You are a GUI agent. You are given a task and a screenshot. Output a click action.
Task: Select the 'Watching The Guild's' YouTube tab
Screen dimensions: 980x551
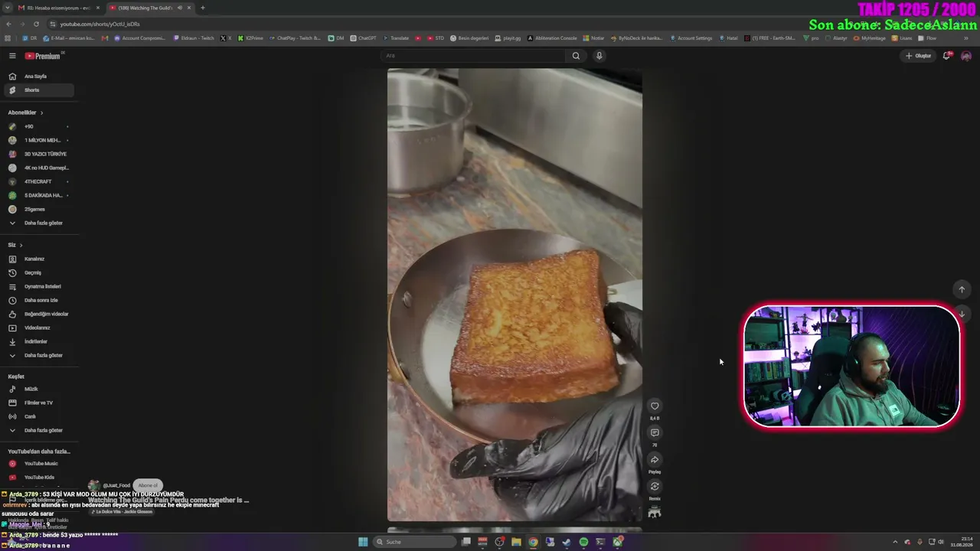pyautogui.click(x=150, y=8)
